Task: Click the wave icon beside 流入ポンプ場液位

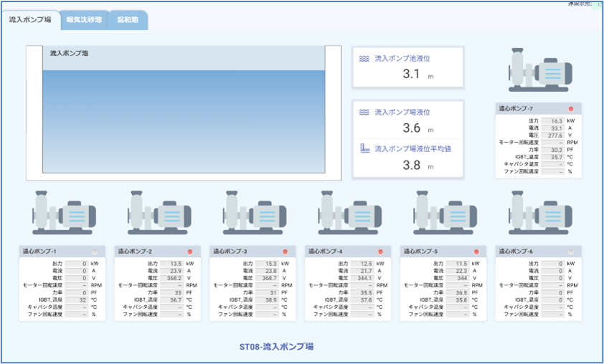Action: click(x=364, y=112)
